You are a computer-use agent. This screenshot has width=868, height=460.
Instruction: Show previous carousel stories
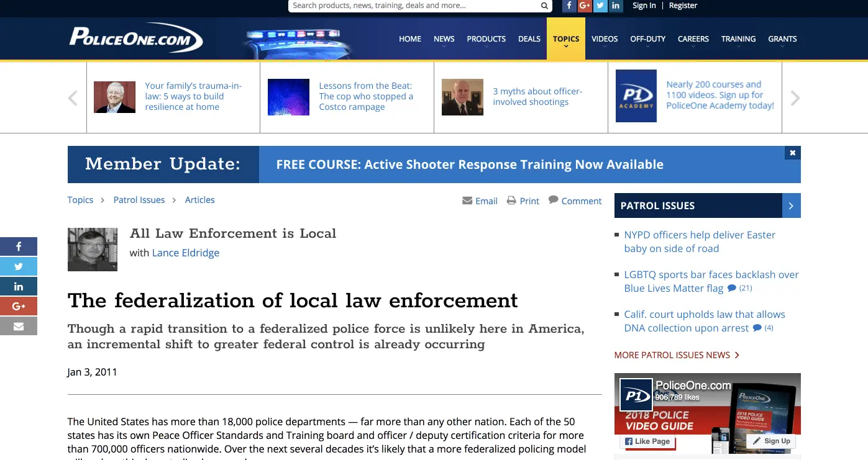(73, 98)
